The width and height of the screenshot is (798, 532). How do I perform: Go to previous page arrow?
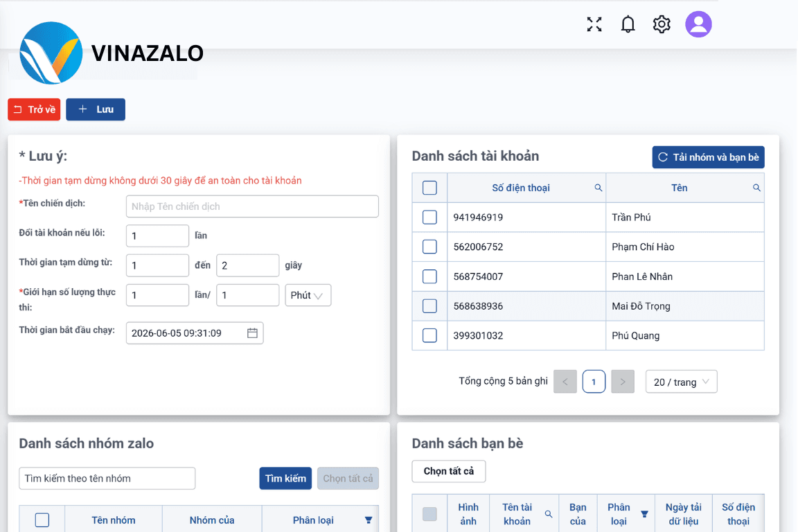point(565,382)
